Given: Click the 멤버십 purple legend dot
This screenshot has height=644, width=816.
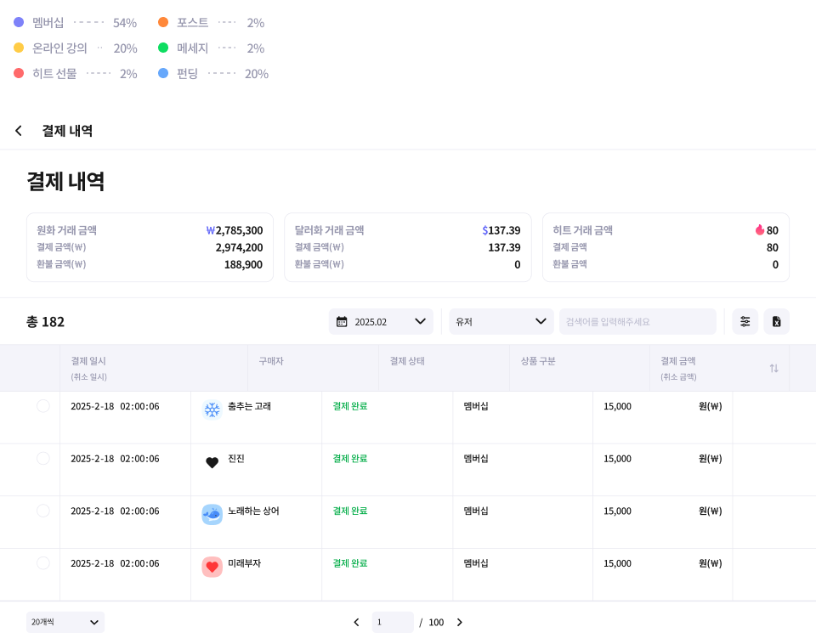Looking at the screenshot, I should click(19, 23).
